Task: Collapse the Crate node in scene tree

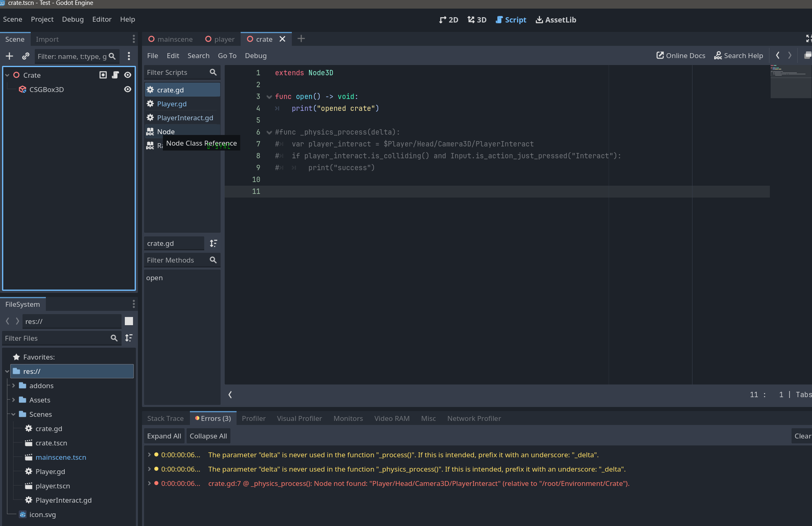Action: coord(7,75)
